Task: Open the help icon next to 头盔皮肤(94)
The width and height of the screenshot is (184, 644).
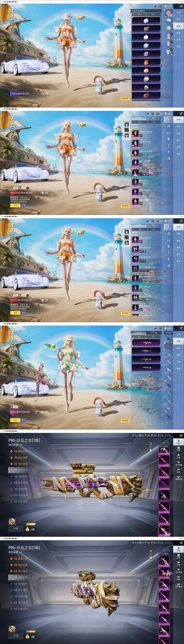Action: pyautogui.click(x=144, y=11)
